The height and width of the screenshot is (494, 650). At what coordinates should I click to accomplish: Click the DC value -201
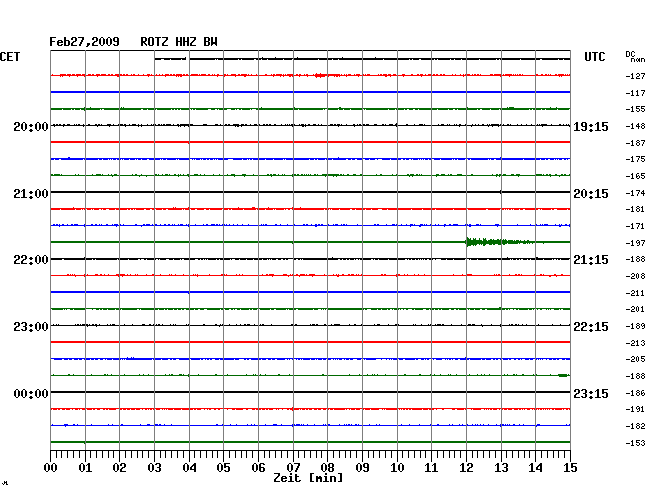[635, 309]
